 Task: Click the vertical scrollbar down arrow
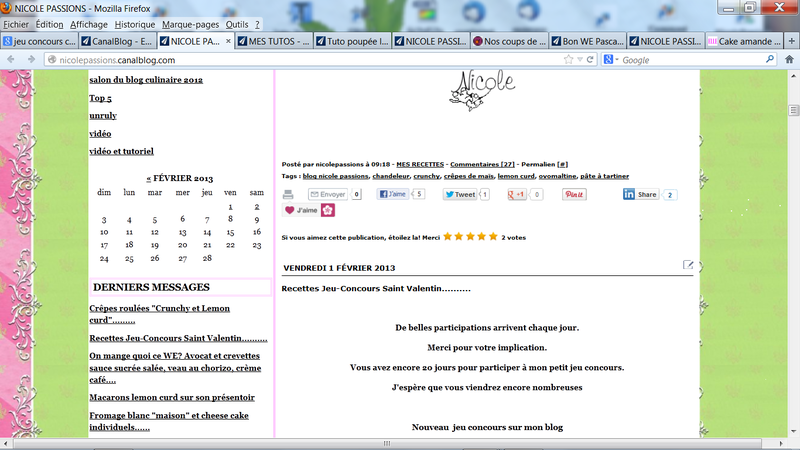(x=793, y=432)
